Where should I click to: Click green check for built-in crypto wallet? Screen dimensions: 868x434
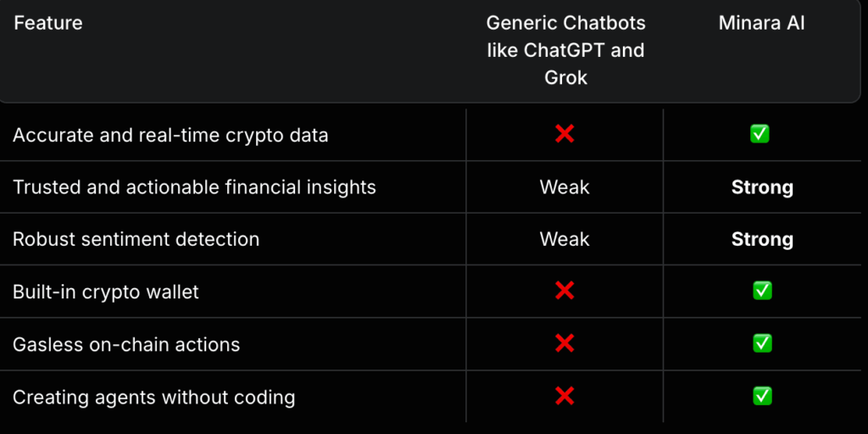762,292
